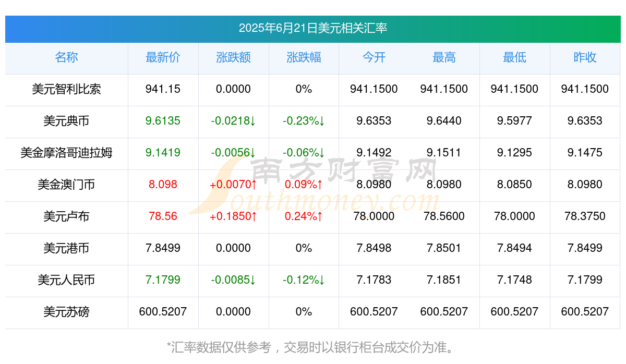The image size is (626, 364).
Task: Click change amount -0.0056↓
Action: click(233, 153)
